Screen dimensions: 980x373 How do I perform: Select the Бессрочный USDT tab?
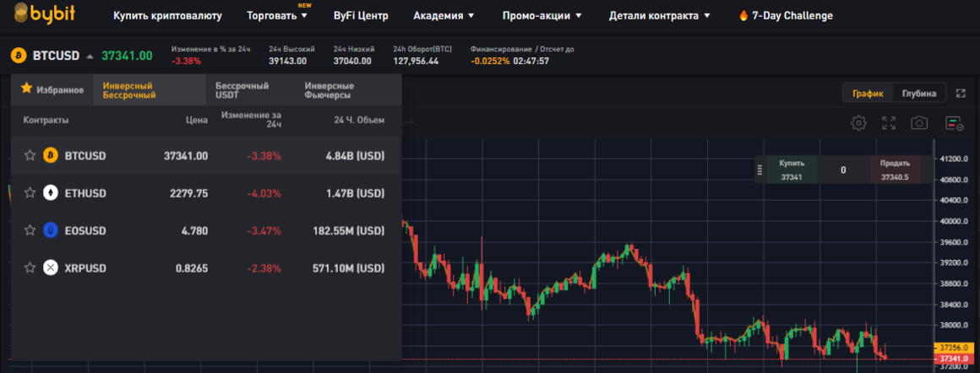pyautogui.click(x=242, y=89)
